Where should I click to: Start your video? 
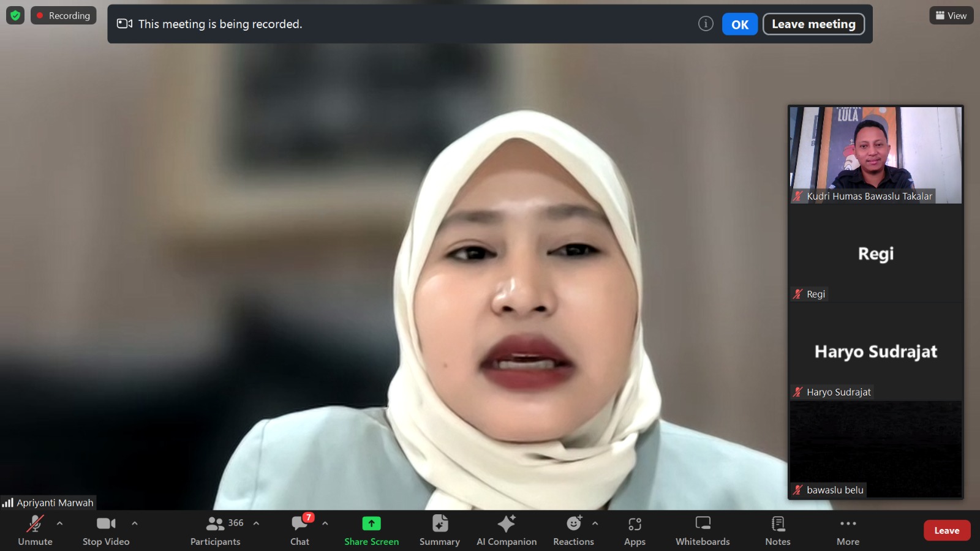click(106, 530)
